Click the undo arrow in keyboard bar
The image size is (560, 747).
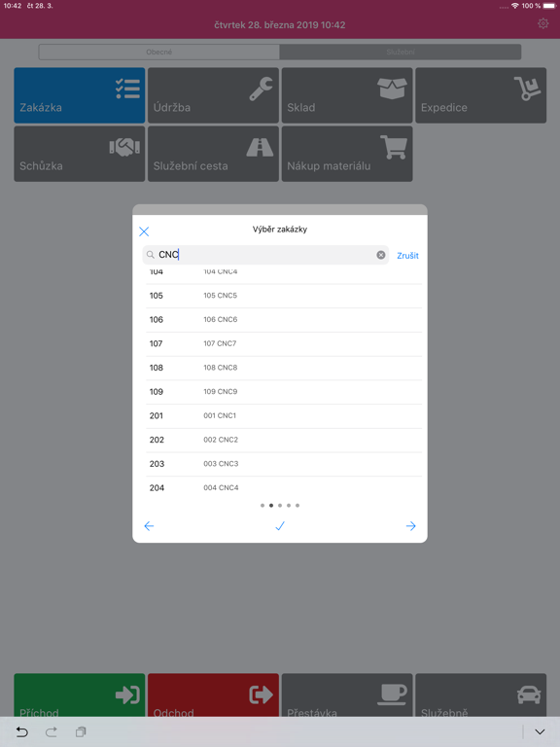[22, 731]
